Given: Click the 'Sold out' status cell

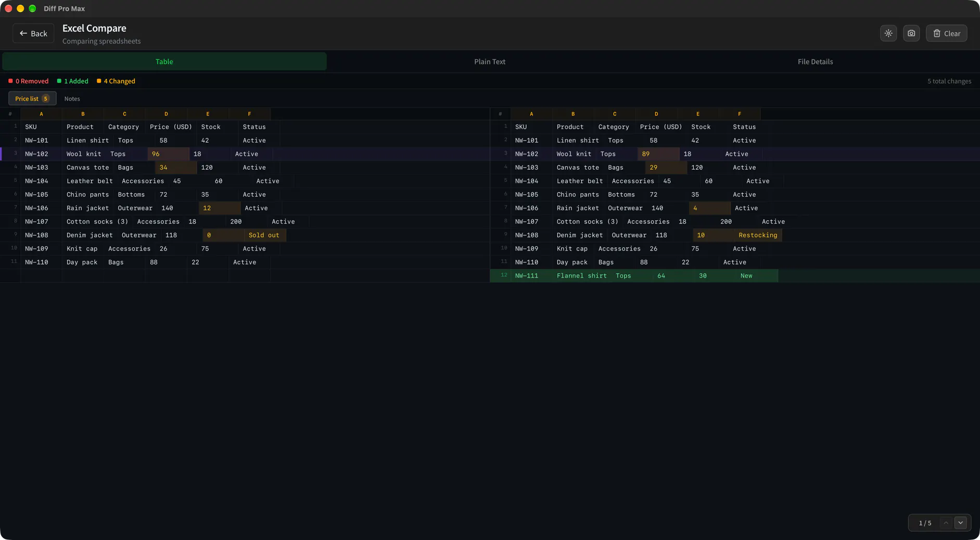Looking at the screenshot, I should [x=265, y=235].
